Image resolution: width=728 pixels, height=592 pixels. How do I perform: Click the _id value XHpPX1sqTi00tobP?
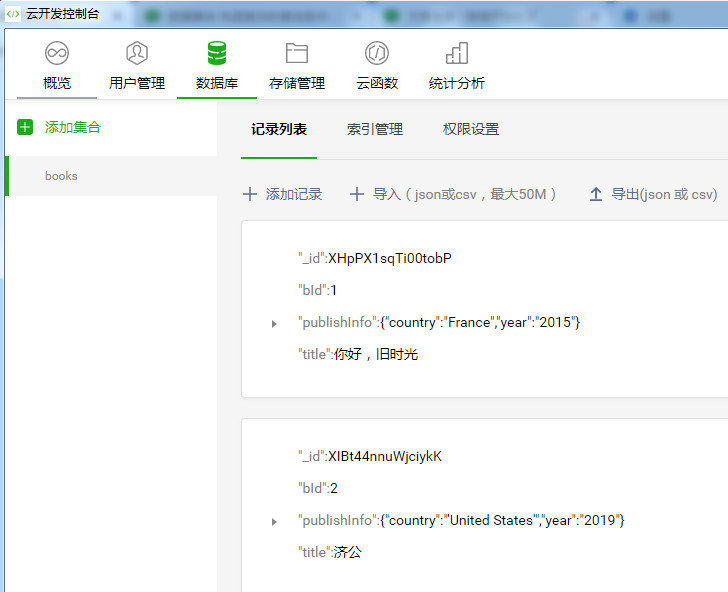tap(390, 258)
